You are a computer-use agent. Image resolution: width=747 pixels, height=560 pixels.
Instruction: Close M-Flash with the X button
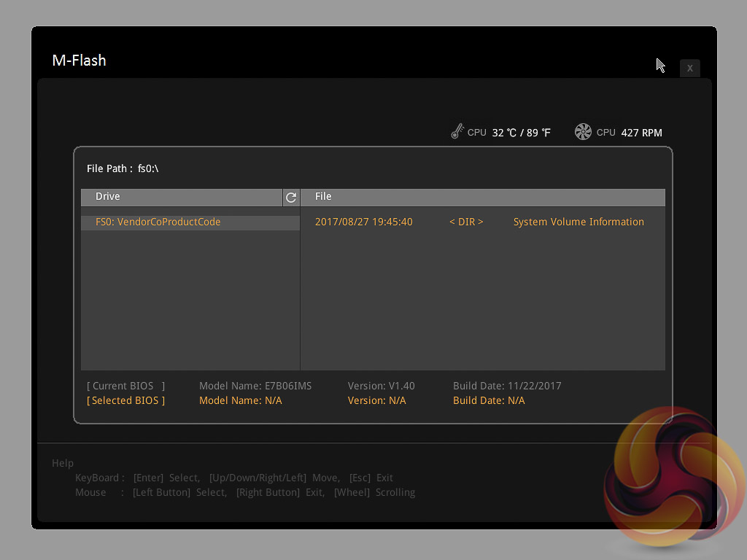point(689,68)
